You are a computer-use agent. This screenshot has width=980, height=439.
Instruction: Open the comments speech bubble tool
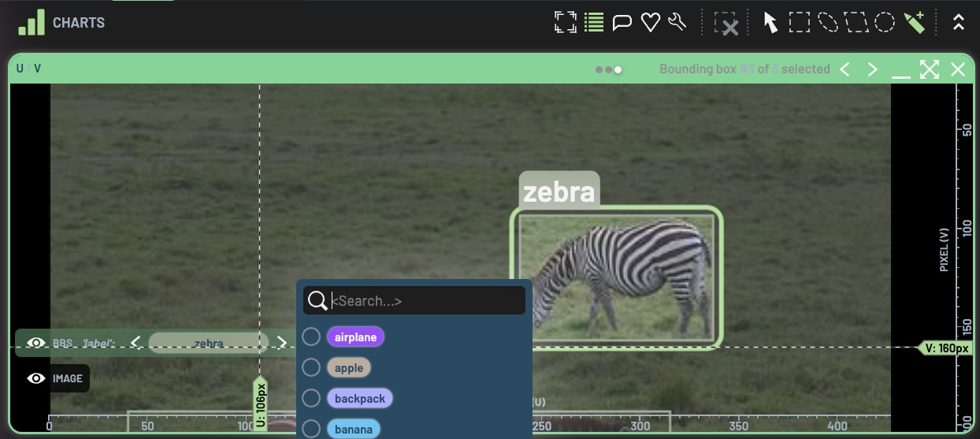pos(622,22)
